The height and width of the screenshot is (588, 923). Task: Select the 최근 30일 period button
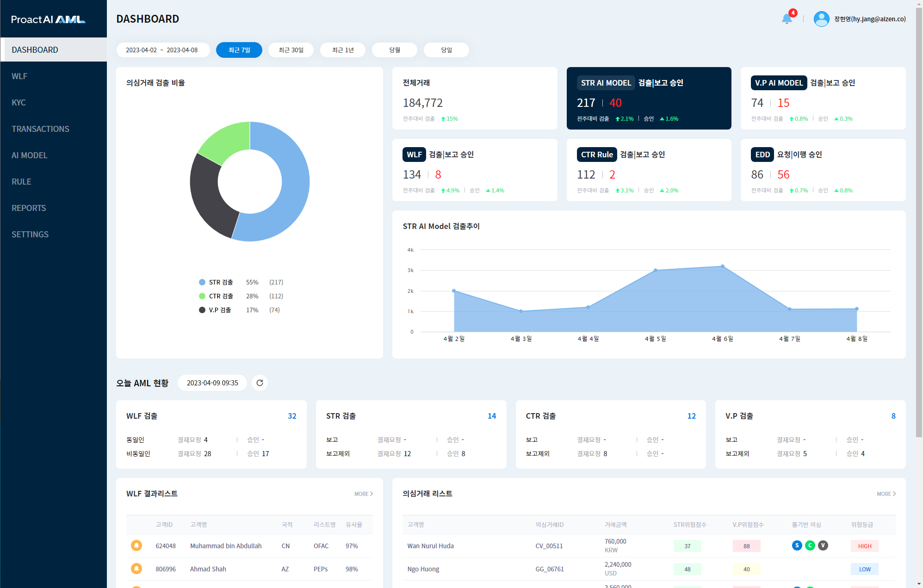click(291, 50)
